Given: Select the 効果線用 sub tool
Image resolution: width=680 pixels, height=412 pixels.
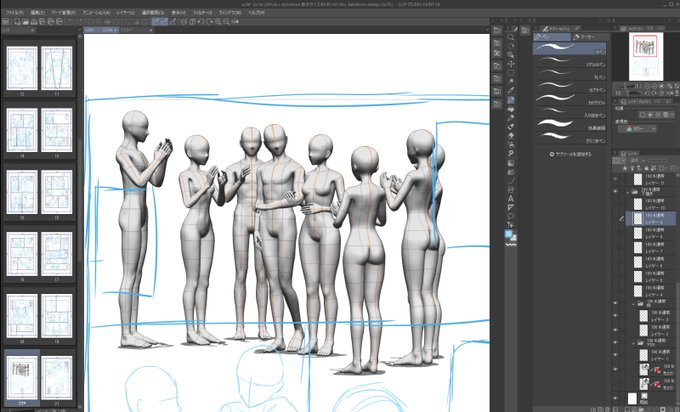Looking at the screenshot, I should (x=569, y=125).
